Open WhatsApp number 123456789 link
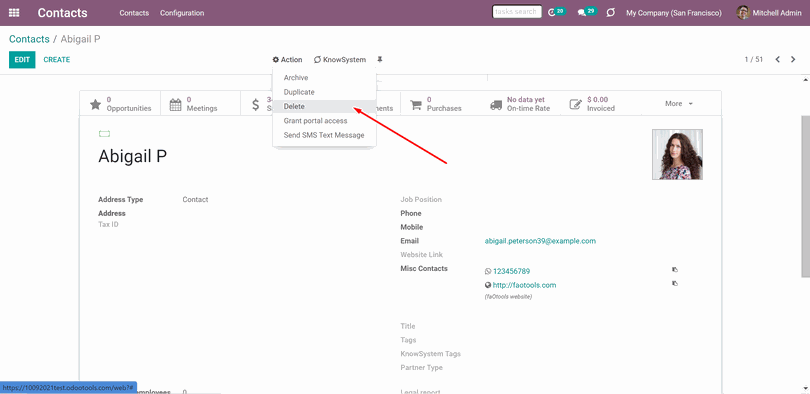 click(x=511, y=271)
